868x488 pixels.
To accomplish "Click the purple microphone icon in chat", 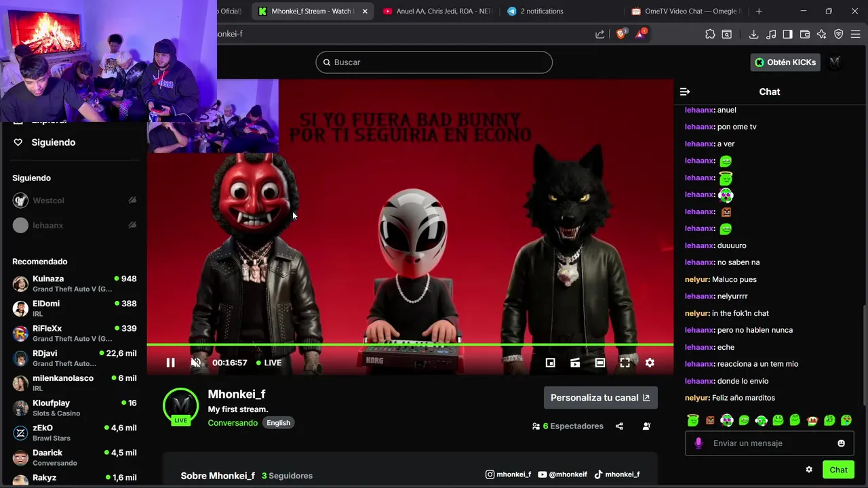I will pyautogui.click(x=698, y=443).
